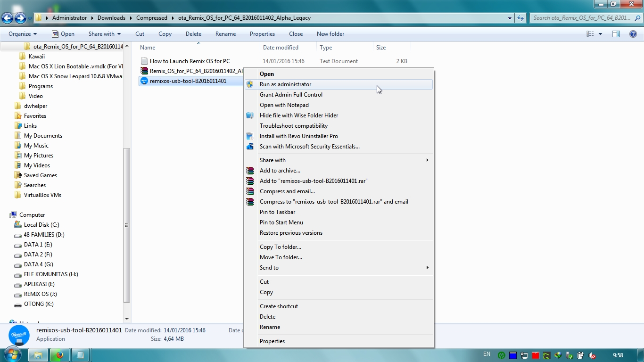Screen dimensions: 644x362
Task: Click the muted volume tray icon
Action: pyautogui.click(x=592, y=355)
